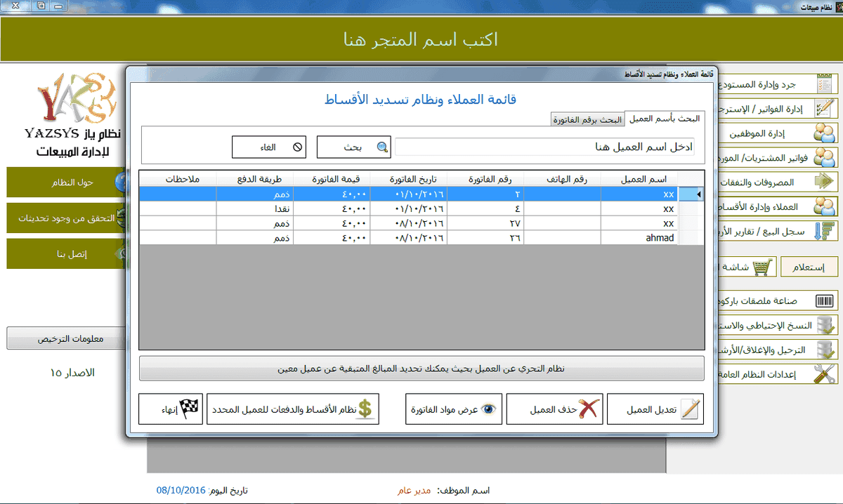Click the row selector arrow of first row

[x=697, y=194]
